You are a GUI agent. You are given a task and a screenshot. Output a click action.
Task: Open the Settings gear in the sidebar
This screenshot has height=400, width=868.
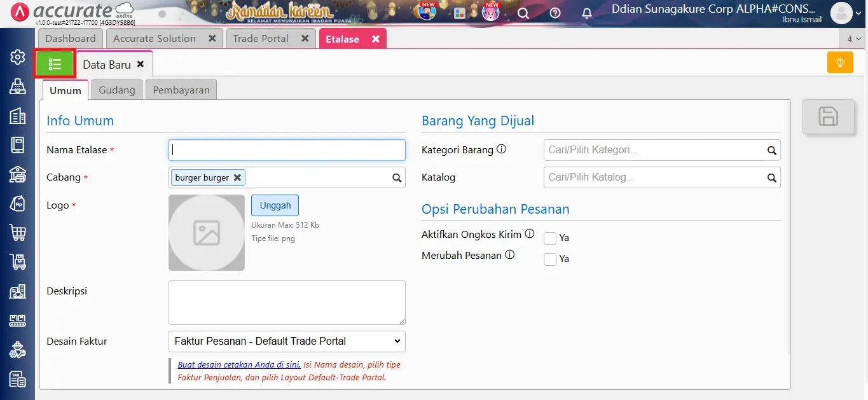17,57
